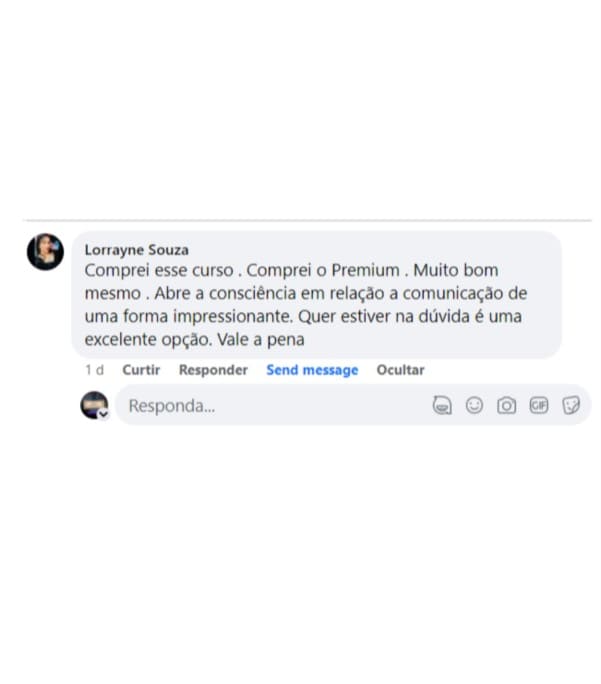This screenshot has height=684, width=601.
Task: Choose a GIF via the GIF badge icon
Action: tap(539, 405)
